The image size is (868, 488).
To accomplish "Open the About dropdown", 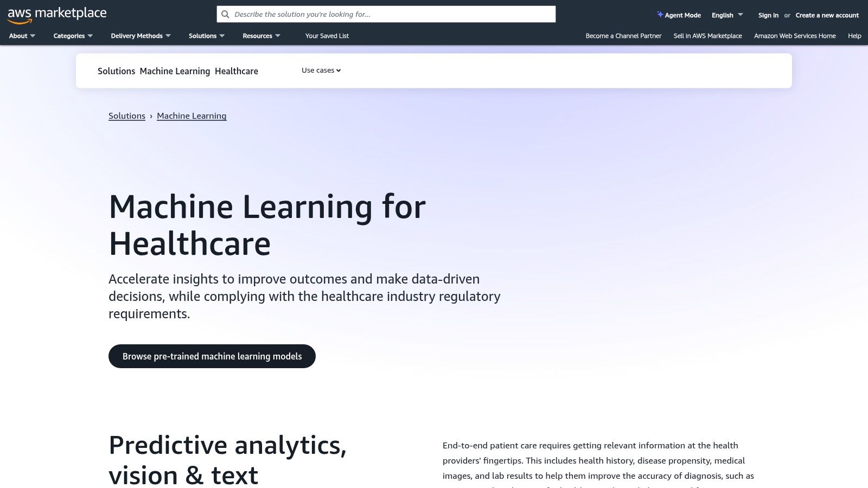I will [x=22, y=36].
